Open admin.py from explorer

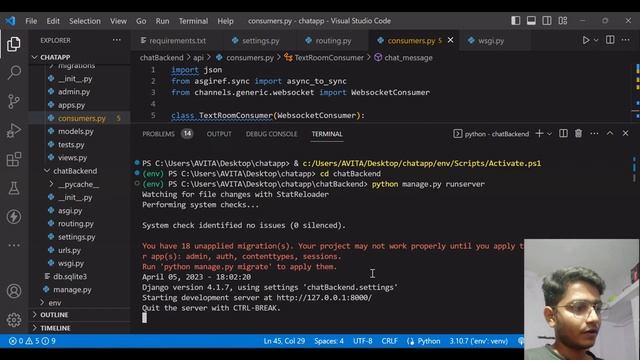pyautogui.click(x=80, y=91)
